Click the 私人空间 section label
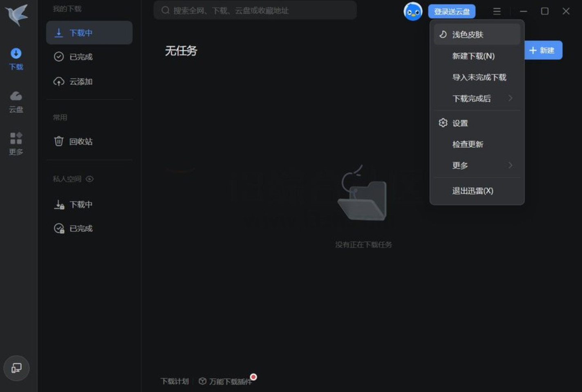Screen dimensions: 582x392 pos(67,179)
